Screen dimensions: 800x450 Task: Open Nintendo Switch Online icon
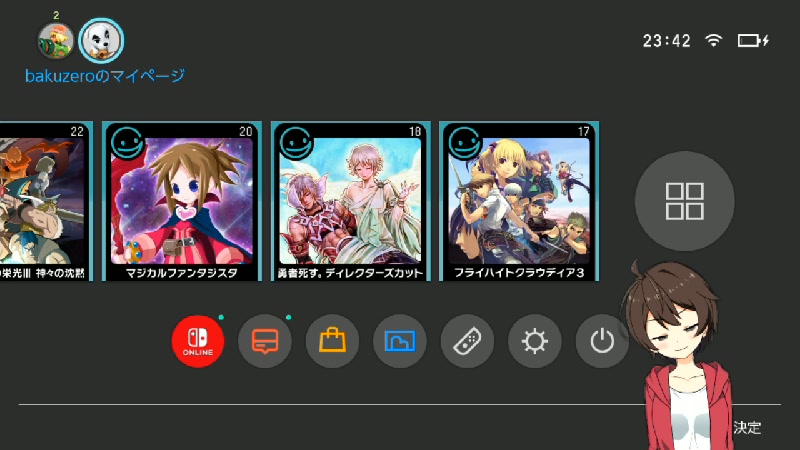198,341
